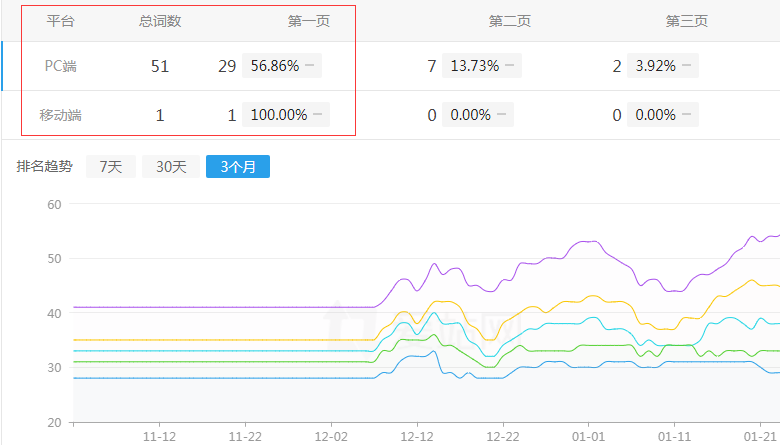Click dash icon in 移动端 第二页 0.00% badge

tap(501, 115)
